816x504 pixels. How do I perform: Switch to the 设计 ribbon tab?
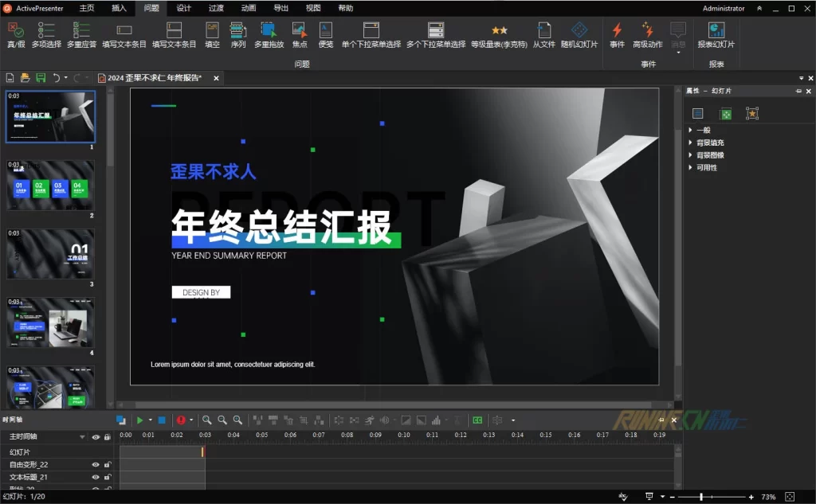click(x=183, y=8)
